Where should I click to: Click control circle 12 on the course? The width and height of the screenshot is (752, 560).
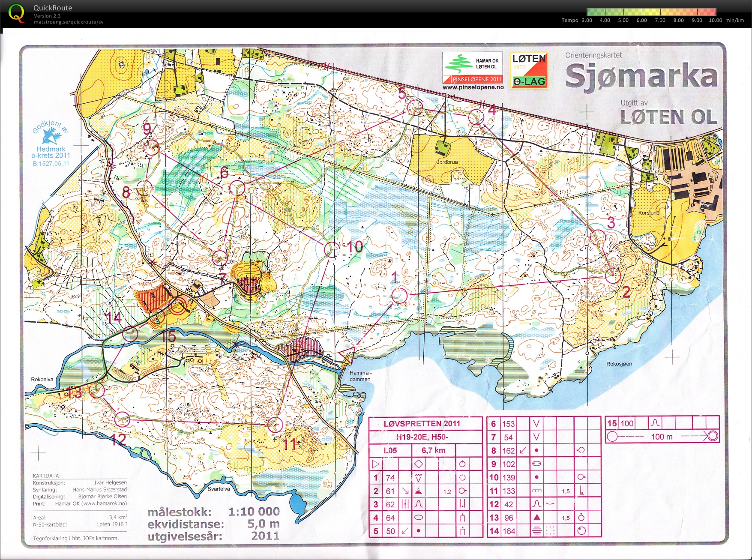123,419
